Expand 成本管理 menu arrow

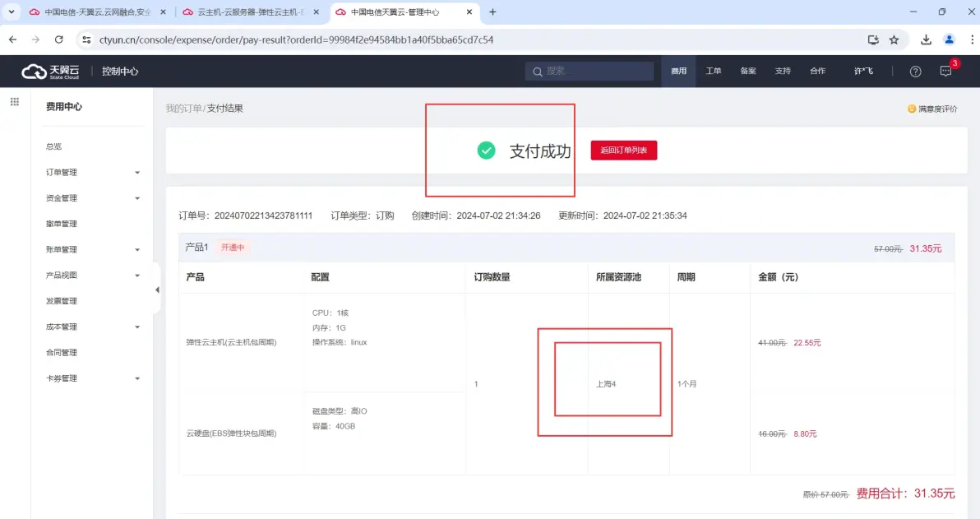click(x=137, y=327)
